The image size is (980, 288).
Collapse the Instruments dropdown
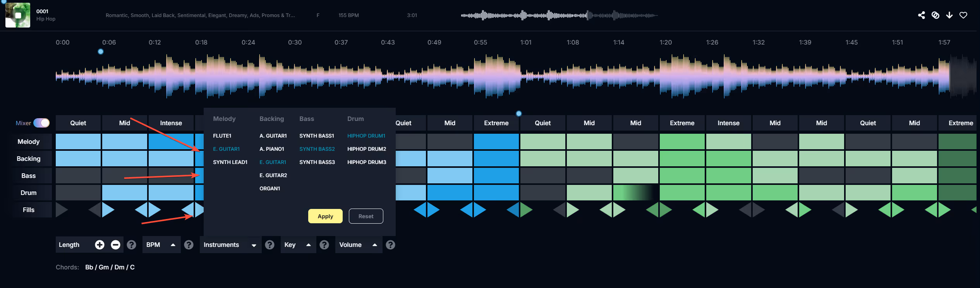[x=230, y=245]
